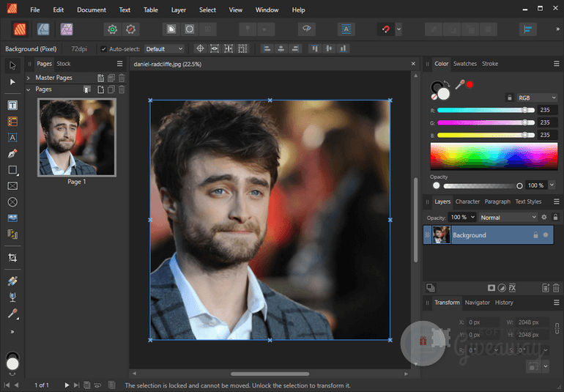This screenshot has height=392, width=564.
Task: Toggle Preview Mode eye icon
Action: [x=307, y=29]
